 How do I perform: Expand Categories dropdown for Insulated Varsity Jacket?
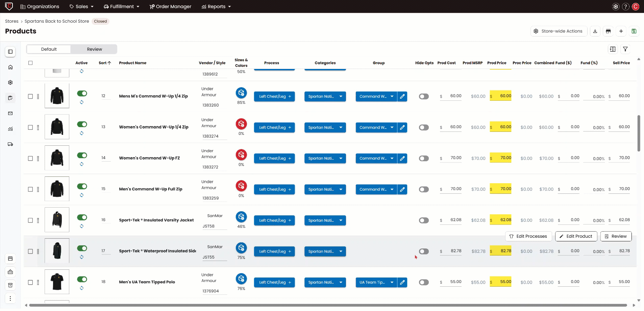pyautogui.click(x=325, y=220)
